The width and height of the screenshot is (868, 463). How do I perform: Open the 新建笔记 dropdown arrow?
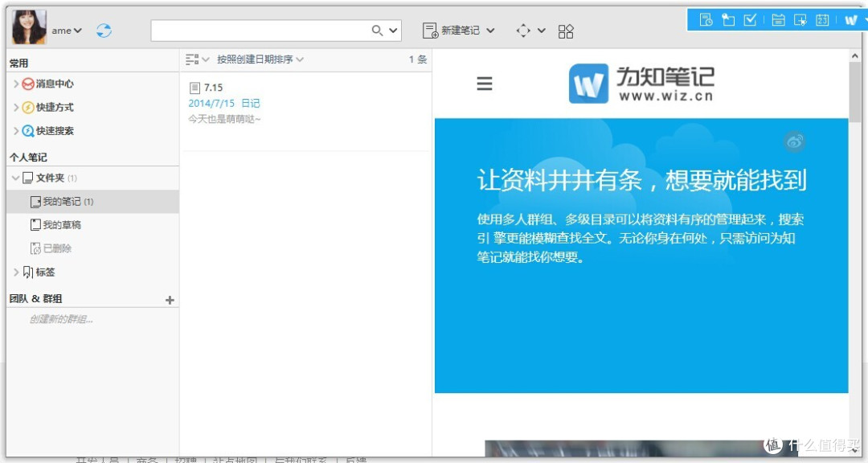tap(490, 31)
